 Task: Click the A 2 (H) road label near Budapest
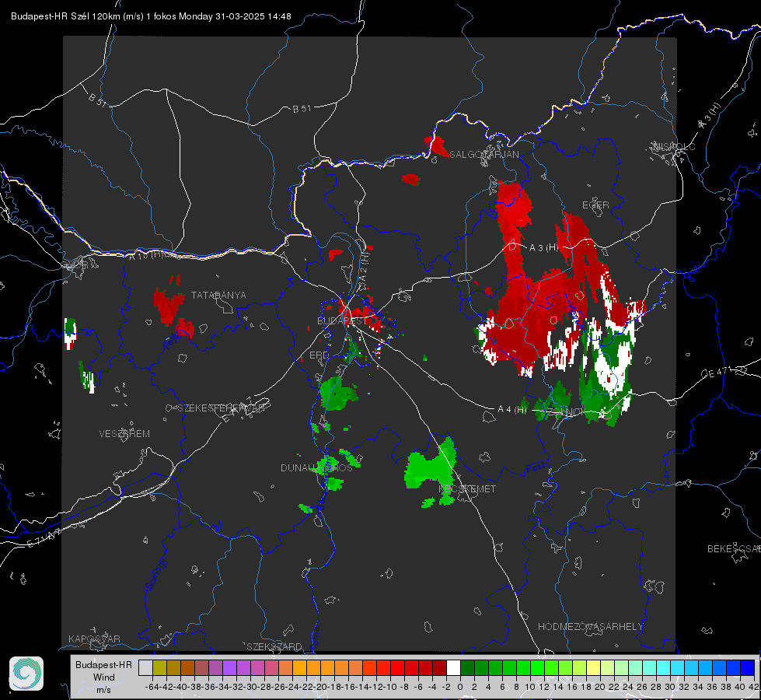pyautogui.click(x=365, y=266)
